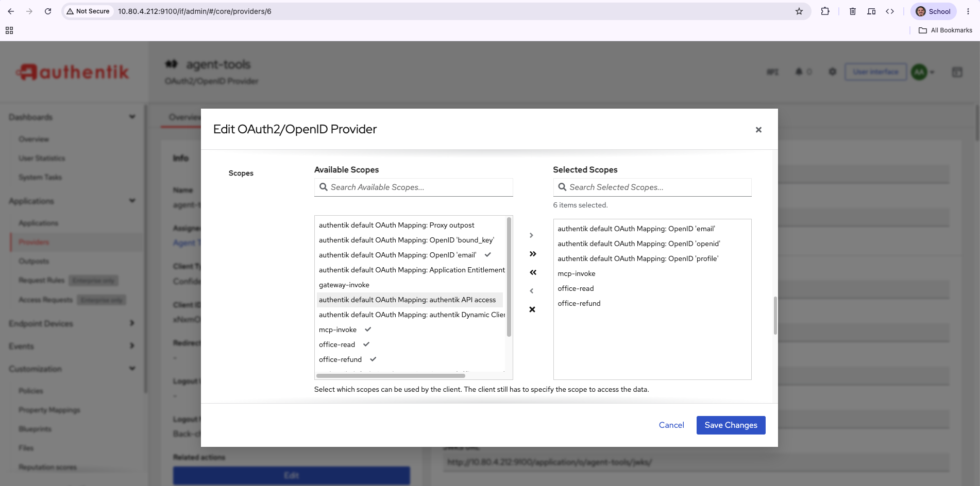The image size is (980, 486).
Task: Go back in browser history
Action: (x=11, y=11)
